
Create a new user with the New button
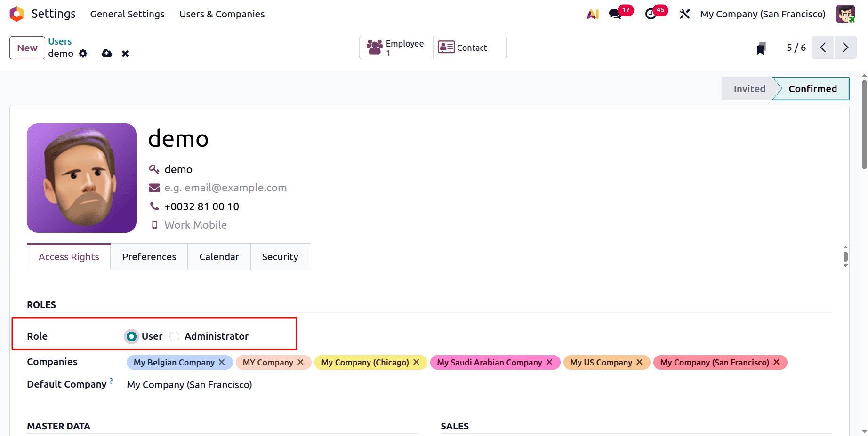[27, 48]
